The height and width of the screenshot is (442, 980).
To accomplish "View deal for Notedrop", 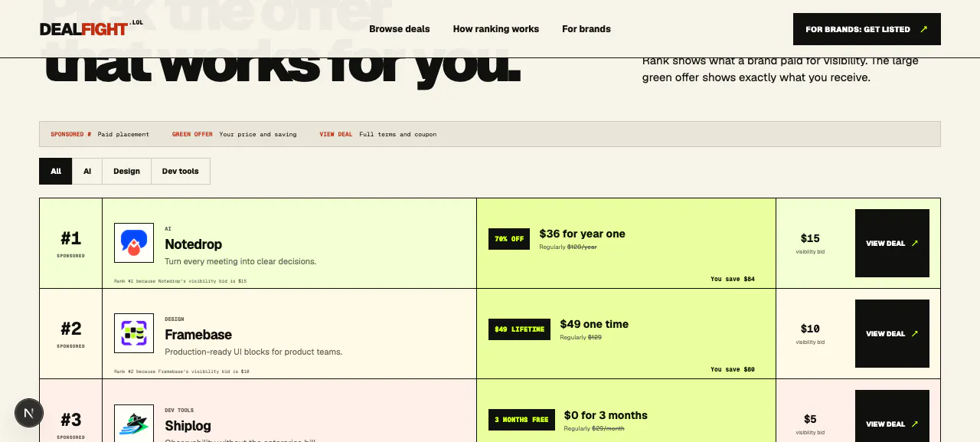I will pyautogui.click(x=892, y=244).
